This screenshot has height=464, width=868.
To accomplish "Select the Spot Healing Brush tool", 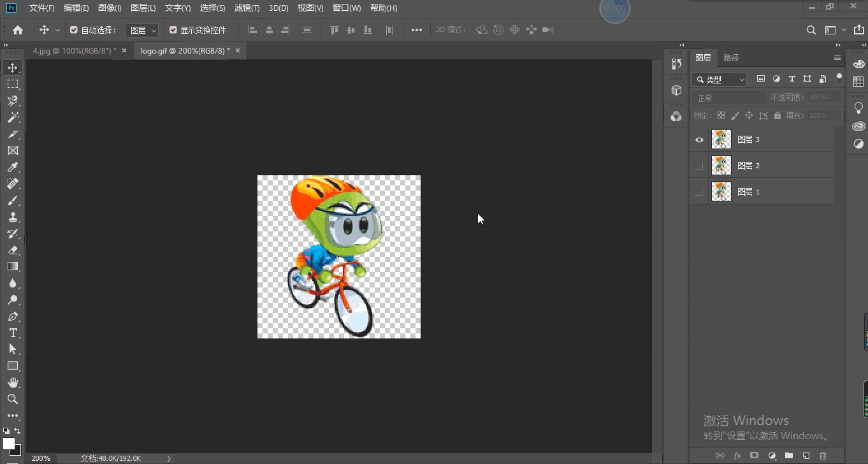I will click(x=13, y=184).
